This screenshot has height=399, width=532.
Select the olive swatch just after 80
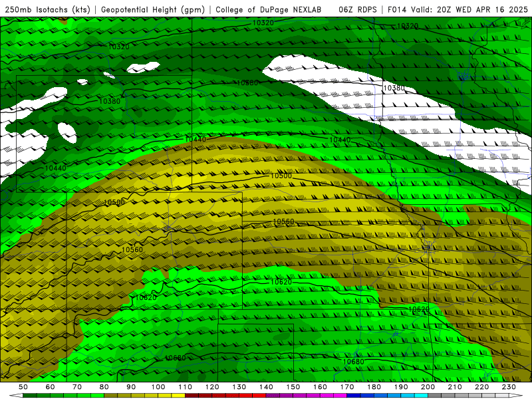point(110,395)
